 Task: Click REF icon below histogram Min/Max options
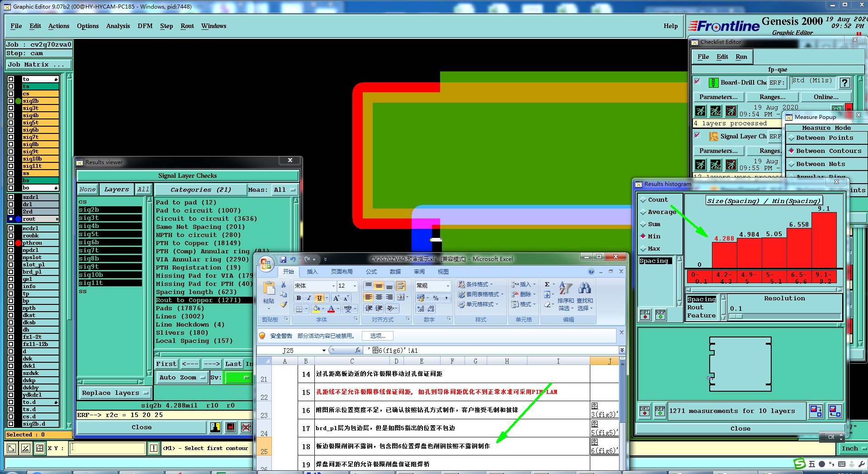(x=660, y=314)
